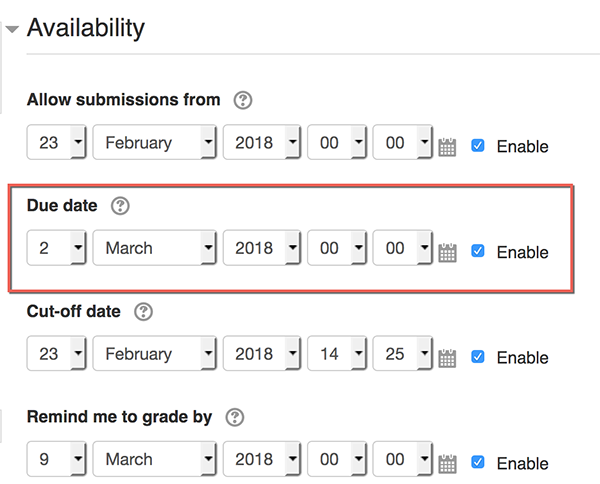Open calendar picker for Remind me to grade by
This screenshot has height=484, width=600.
click(x=447, y=463)
